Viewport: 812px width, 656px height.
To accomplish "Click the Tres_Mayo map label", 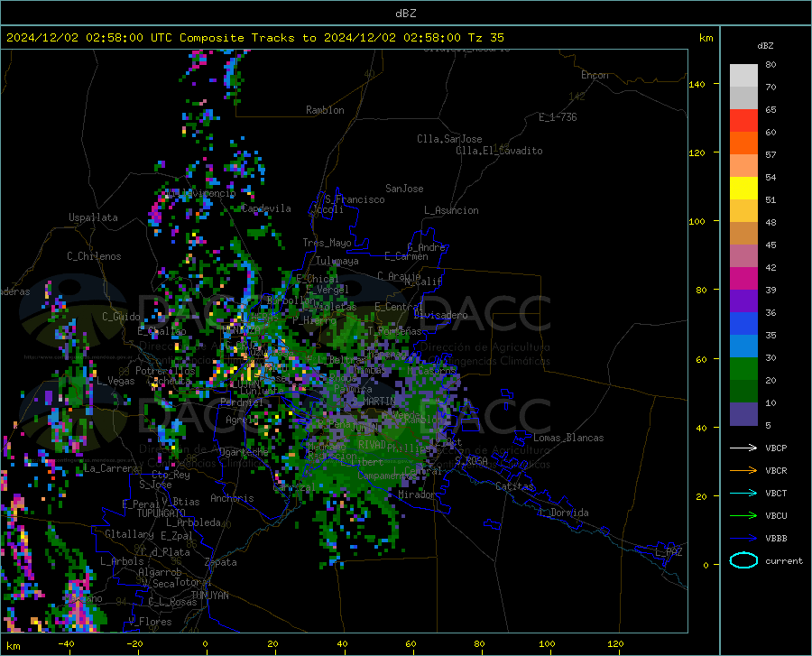I will [x=327, y=243].
